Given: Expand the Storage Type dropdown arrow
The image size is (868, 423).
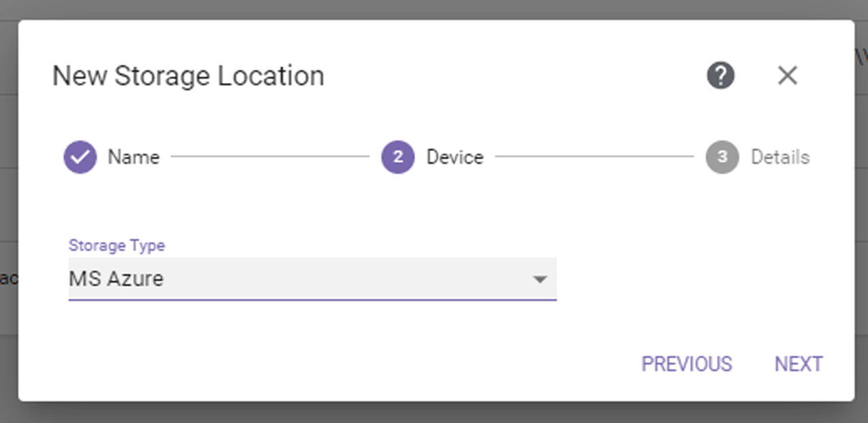Looking at the screenshot, I should pos(540,279).
